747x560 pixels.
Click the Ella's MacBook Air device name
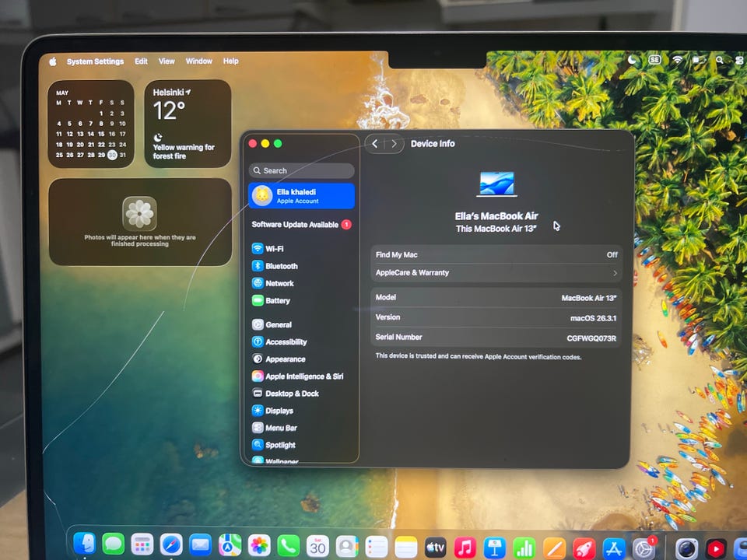[x=496, y=216]
